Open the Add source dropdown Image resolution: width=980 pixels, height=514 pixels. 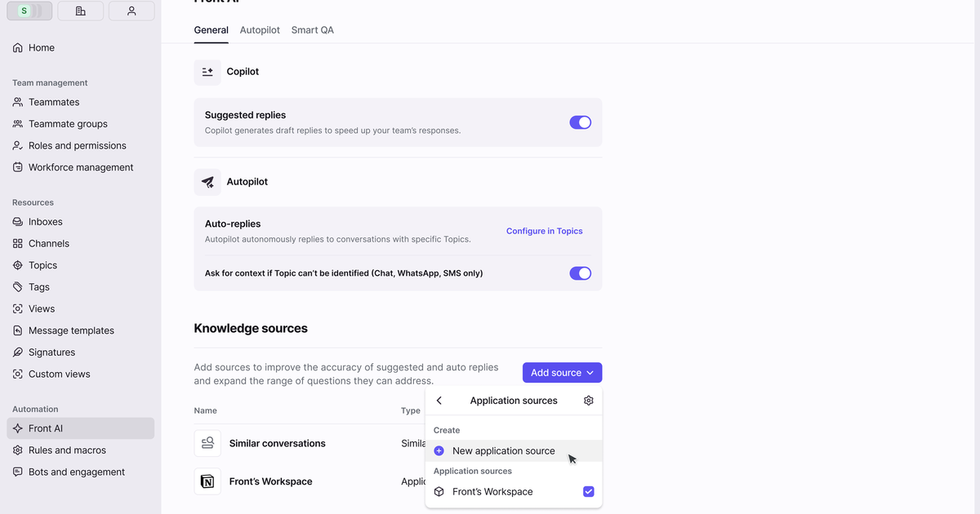point(562,373)
